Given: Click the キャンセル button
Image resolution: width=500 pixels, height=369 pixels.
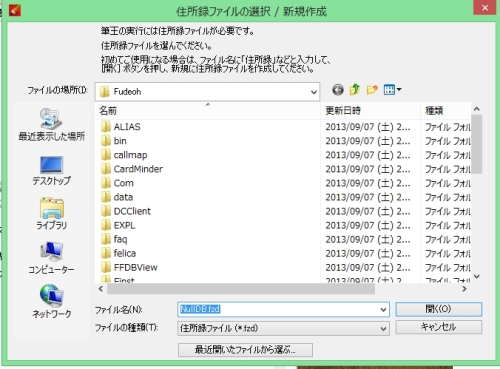Looking at the screenshot, I should click(x=439, y=327).
